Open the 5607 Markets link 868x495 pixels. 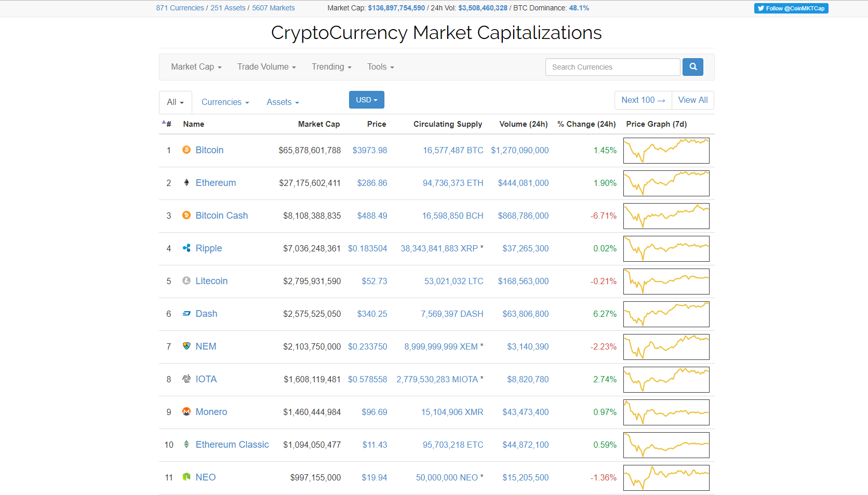pyautogui.click(x=273, y=8)
